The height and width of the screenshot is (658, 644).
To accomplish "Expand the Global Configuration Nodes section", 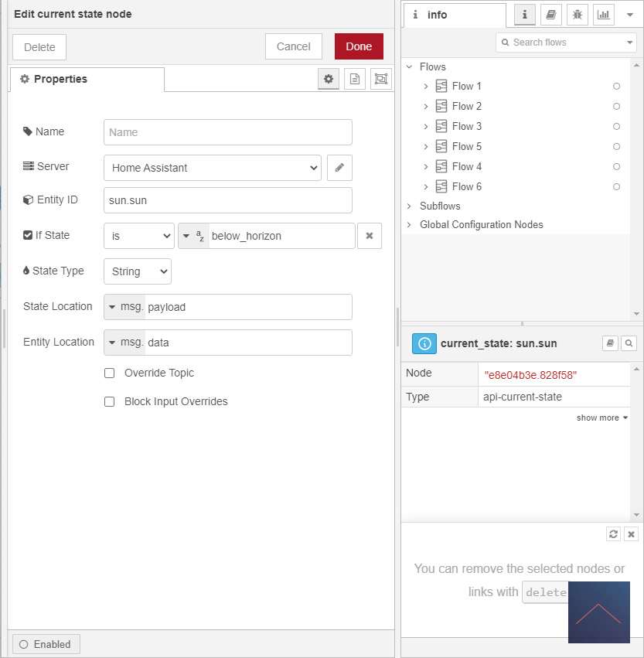I will tap(410, 225).
